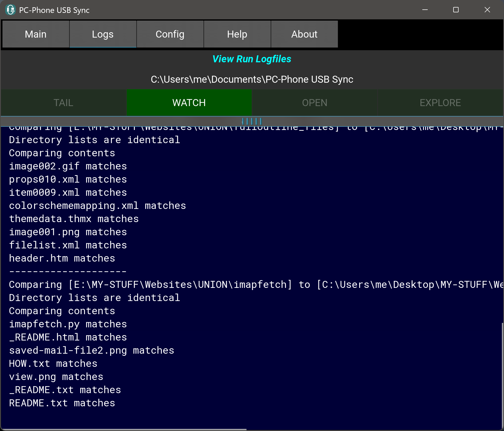Click the horizontal scrollbar under the log
Image resolution: width=504 pixels, height=431 pixels.
point(124,429)
